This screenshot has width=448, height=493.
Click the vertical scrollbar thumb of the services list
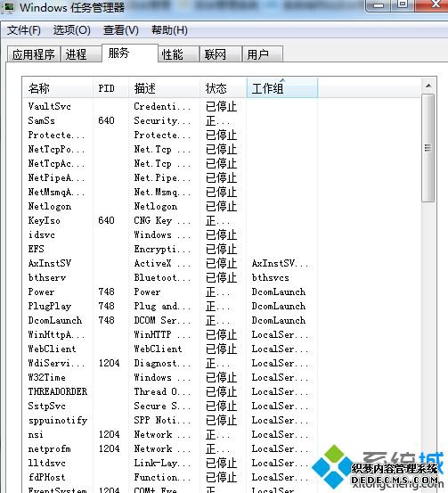tap(428, 148)
